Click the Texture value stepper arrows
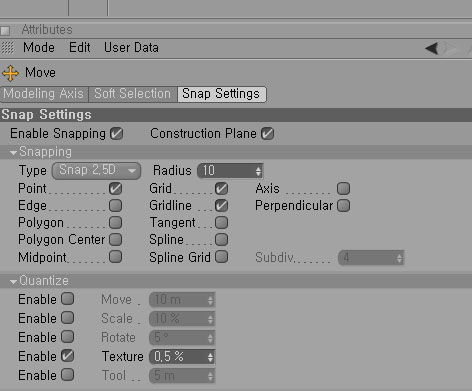This screenshot has height=391, width=472. coord(210,358)
